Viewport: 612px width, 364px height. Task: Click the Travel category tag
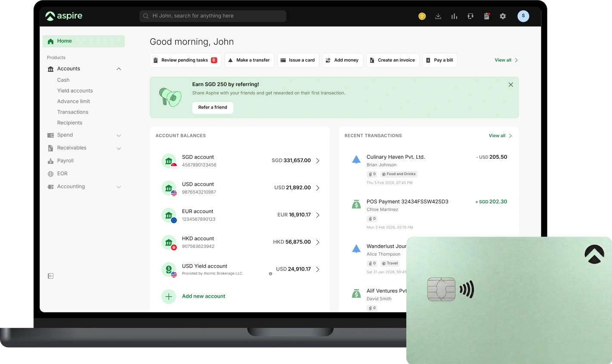390,263
